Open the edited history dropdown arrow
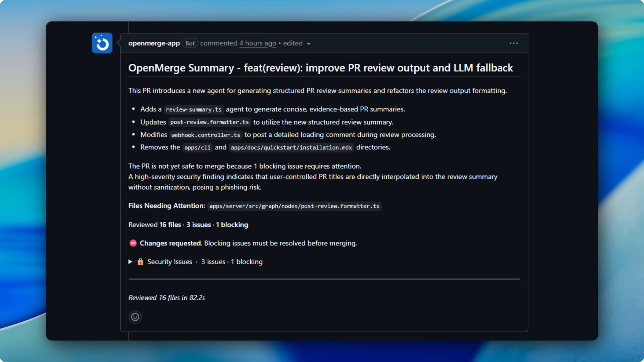644x362 pixels. click(x=309, y=44)
